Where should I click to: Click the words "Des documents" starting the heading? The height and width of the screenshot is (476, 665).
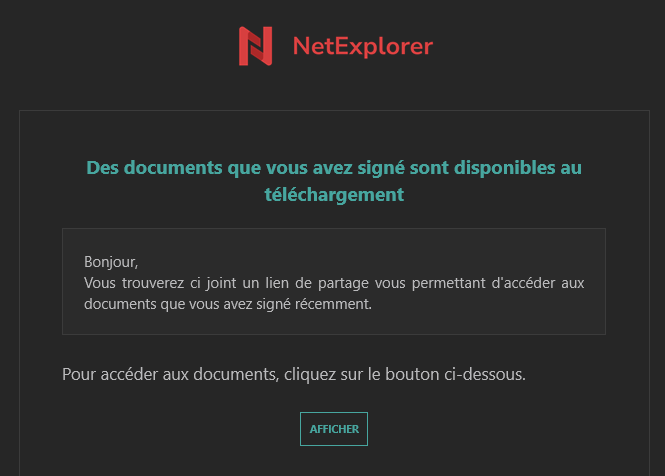[x=154, y=168]
